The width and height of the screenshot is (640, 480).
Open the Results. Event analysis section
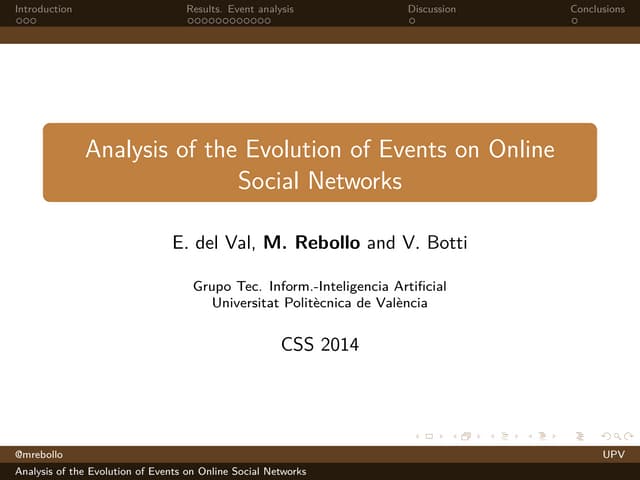240,9
